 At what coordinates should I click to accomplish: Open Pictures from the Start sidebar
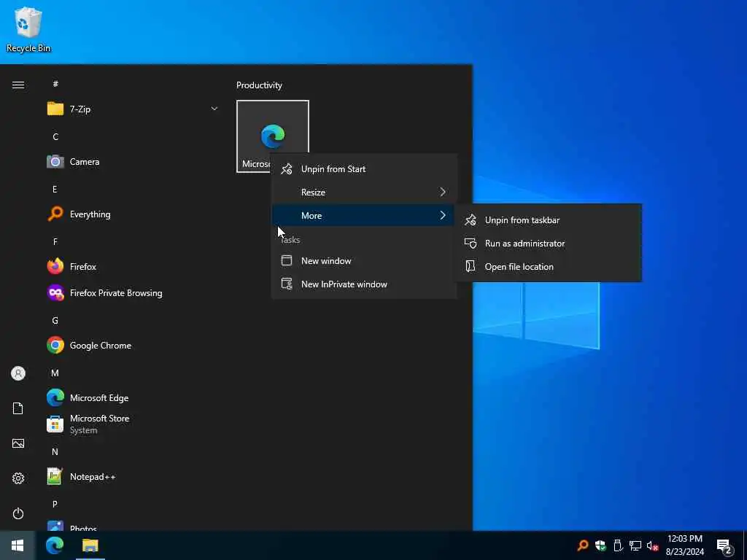18,443
